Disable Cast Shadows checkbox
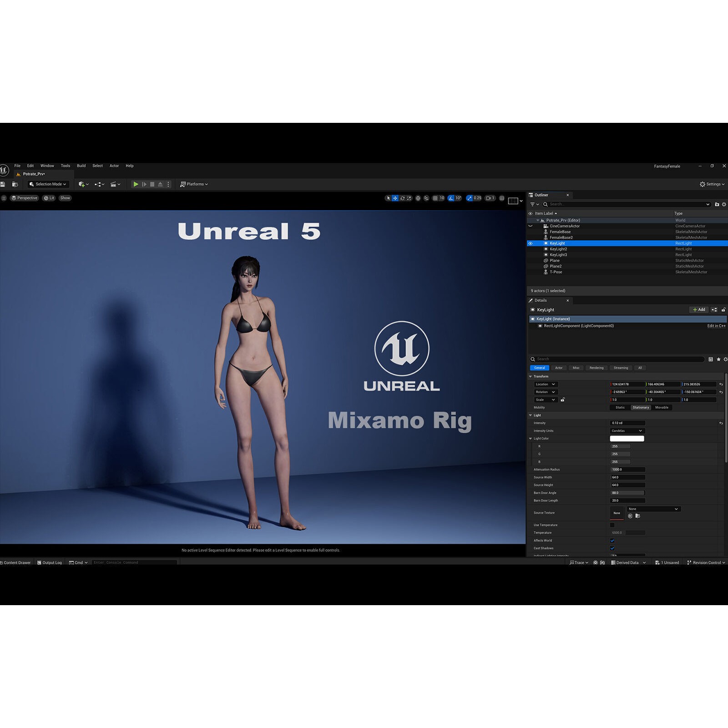 pyautogui.click(x=612, y=548)
